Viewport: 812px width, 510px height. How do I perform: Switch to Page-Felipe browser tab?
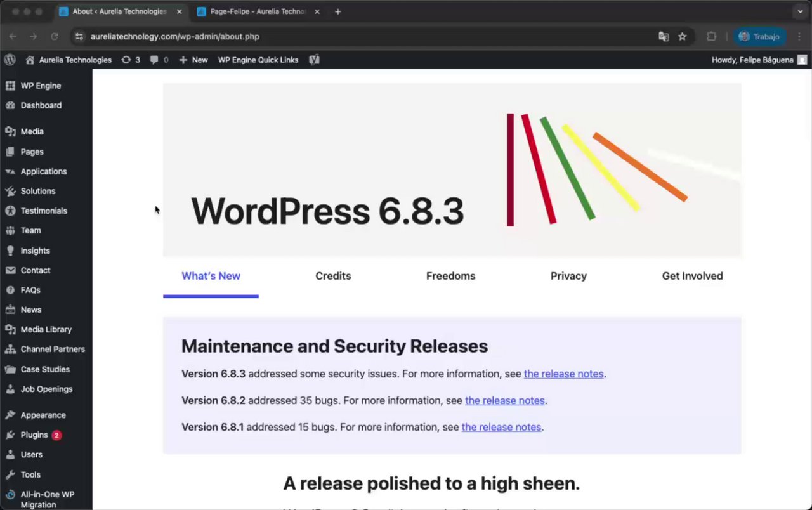pyautogui.click(x=258, y=11)
